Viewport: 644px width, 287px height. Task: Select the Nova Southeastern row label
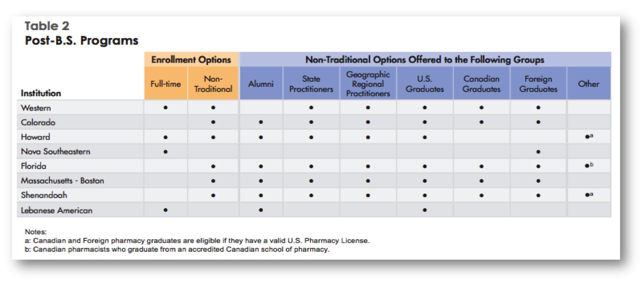pyautogui.click(x=55, y=151)
